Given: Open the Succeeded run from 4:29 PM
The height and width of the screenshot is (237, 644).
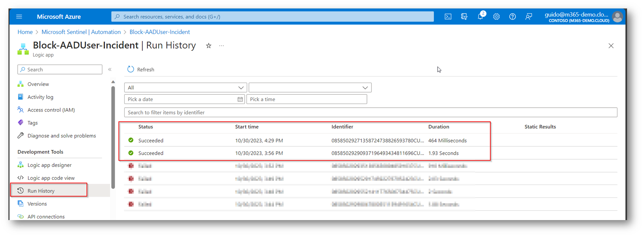Looking at the screenshot, I should click(x=151, y=140).
